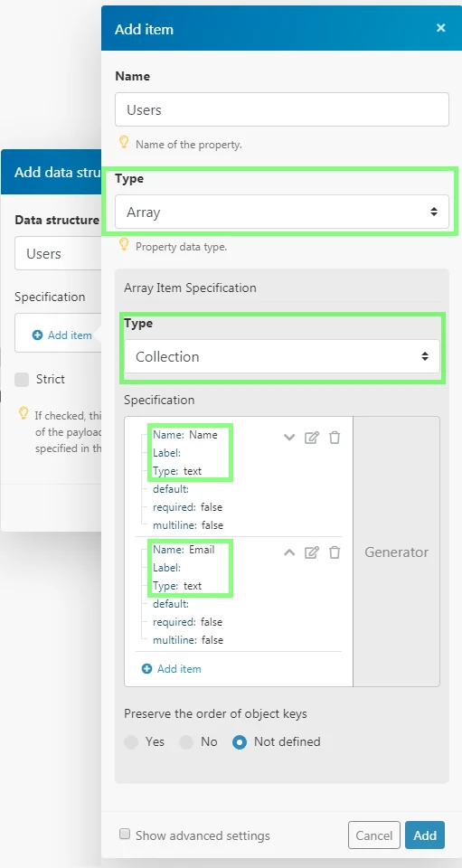This screenshot has width=462, height=868.
Task: Open the item Type dropdown showing Collection
Action: coord(281,356)
